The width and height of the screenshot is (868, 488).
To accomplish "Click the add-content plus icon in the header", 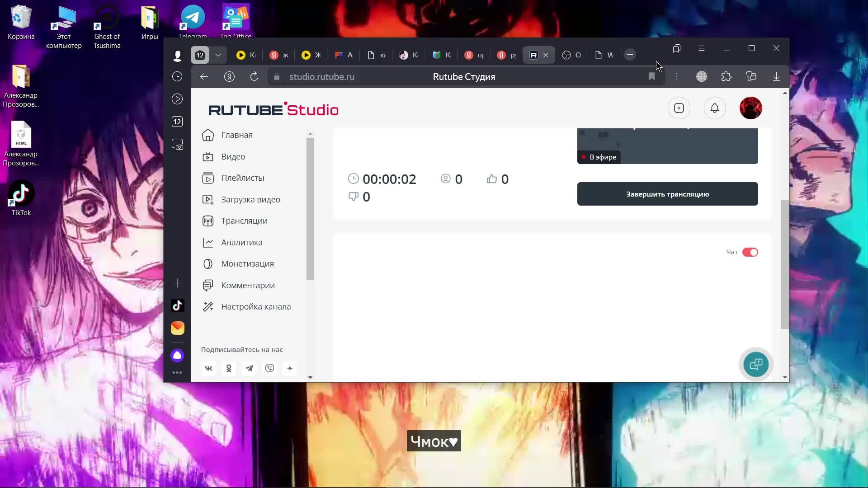I will click(679, 108).
